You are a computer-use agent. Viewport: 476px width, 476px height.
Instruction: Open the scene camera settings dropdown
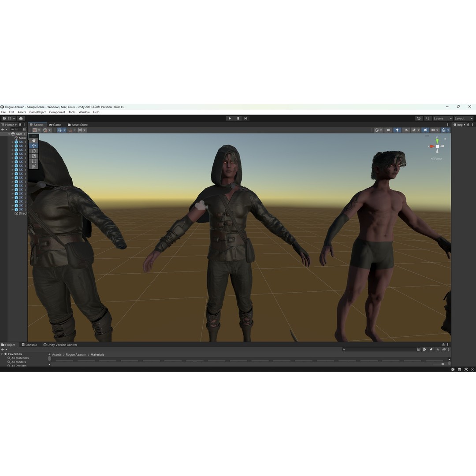click(x=435, y=130)
